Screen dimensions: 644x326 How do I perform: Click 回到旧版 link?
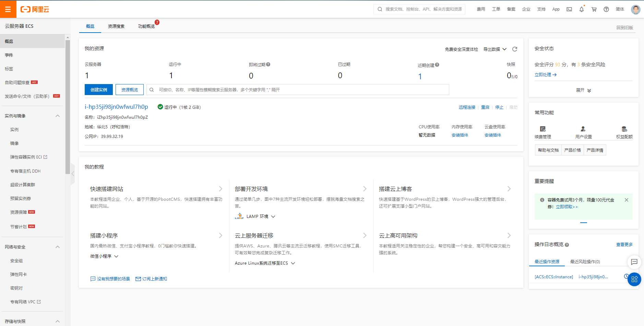tap(624, 27)
